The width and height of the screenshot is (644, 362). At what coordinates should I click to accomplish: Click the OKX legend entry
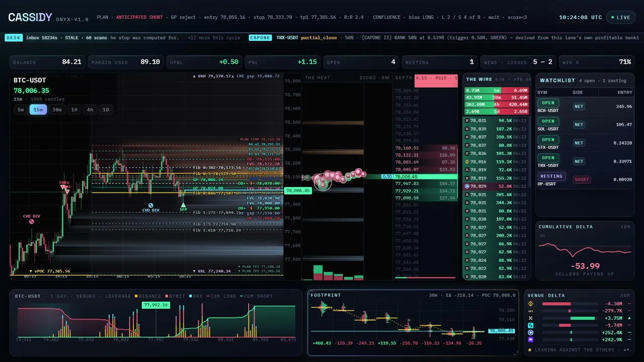(x=197, y=296)
